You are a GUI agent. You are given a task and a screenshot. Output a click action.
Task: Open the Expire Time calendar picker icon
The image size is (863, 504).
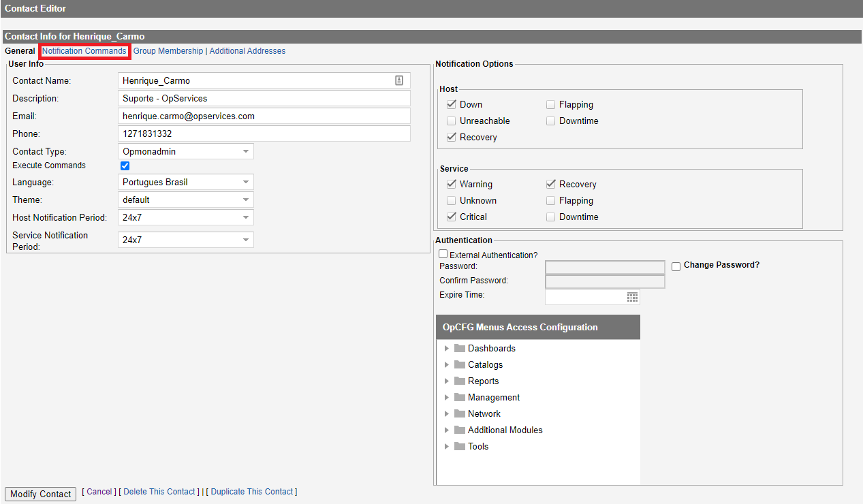tap(632, 297)
